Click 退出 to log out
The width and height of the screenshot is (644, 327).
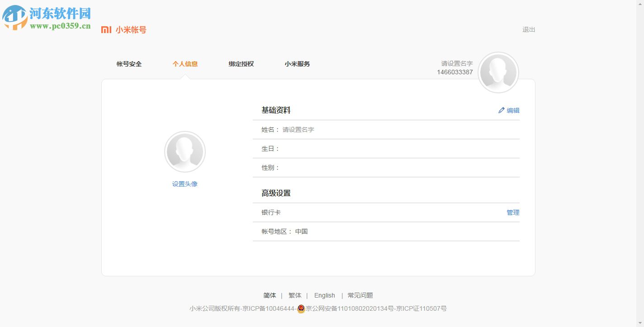[529, 29]
